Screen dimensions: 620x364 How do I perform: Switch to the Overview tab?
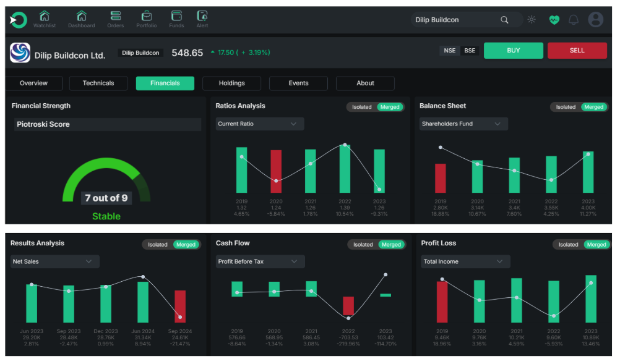tap(33, 83)
